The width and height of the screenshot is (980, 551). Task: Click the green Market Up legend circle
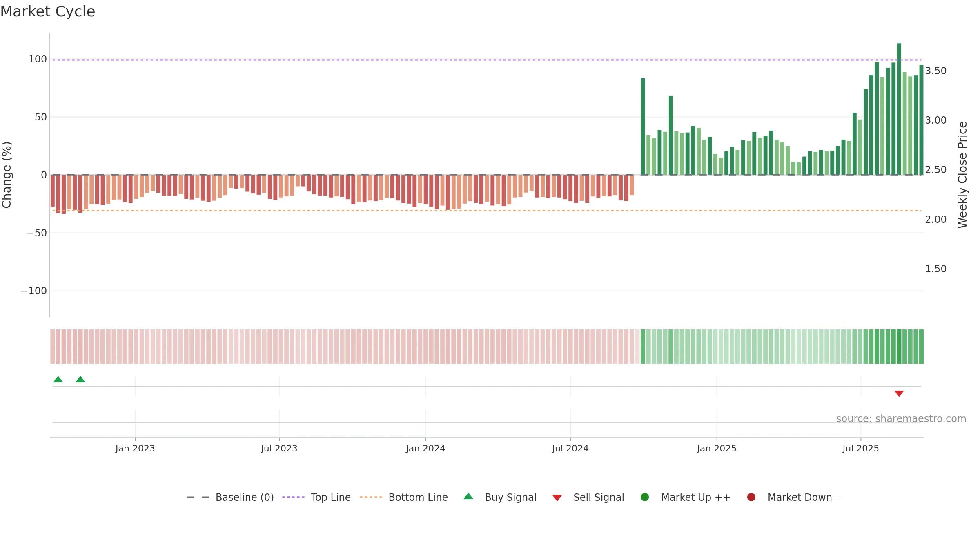click(x=645, y=497)
